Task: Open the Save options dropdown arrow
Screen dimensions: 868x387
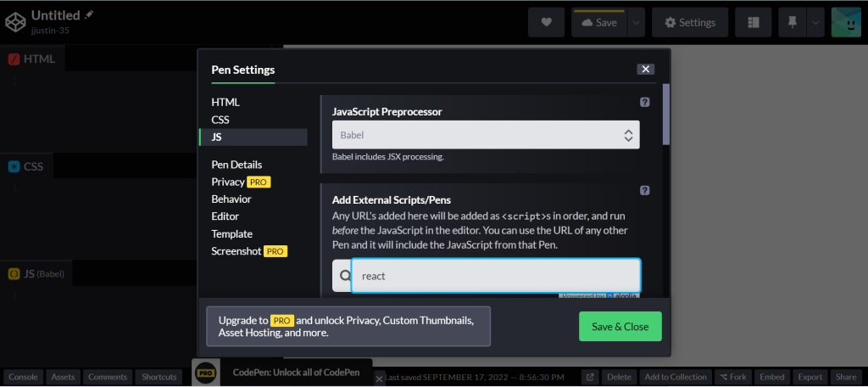Action: coord(637,22)
